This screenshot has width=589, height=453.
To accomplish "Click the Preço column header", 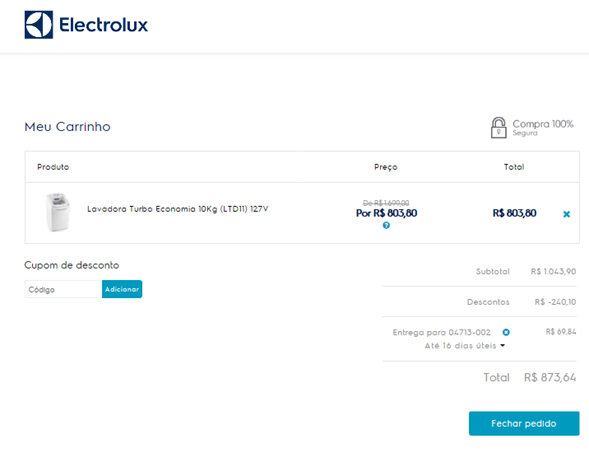I will click(x=386, y=167).
